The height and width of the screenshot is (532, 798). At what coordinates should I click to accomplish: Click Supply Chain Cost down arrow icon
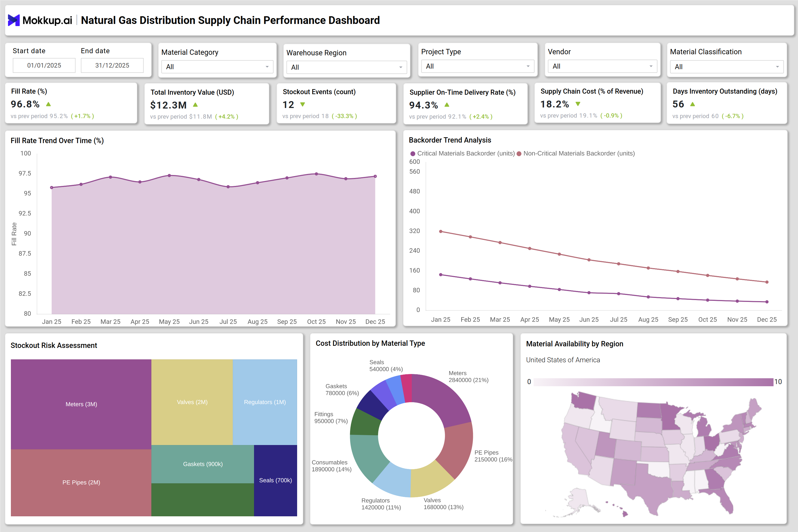pyautogui.click(x=578, y=104)
